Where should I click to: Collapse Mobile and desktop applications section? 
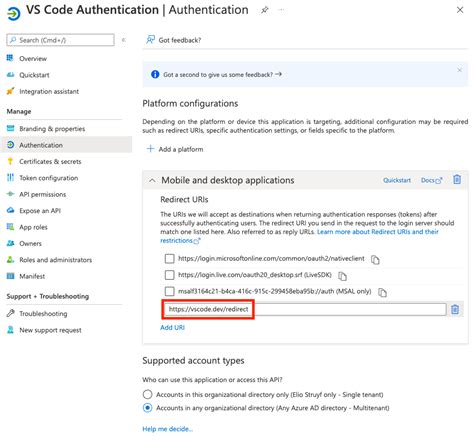152,180
